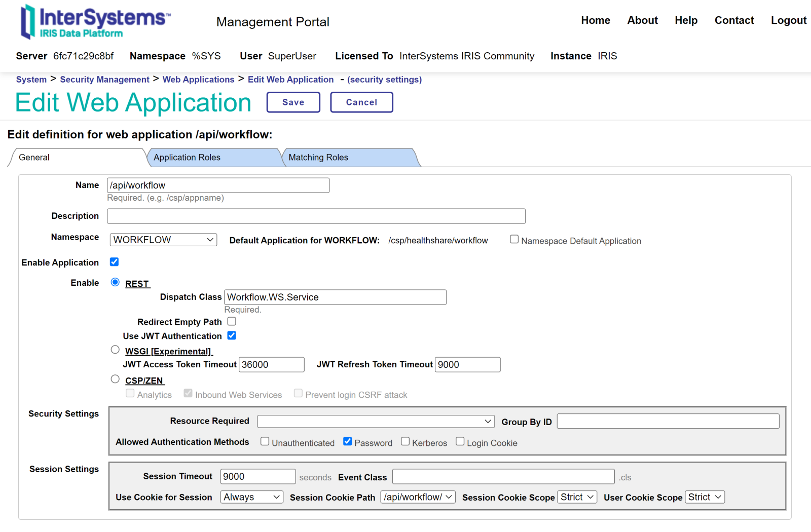Toggle the Enable Application checkbox

coord(114,262)
